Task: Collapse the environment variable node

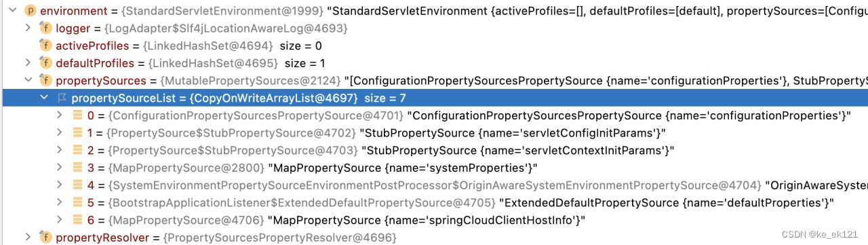Action: pos(12,10)
